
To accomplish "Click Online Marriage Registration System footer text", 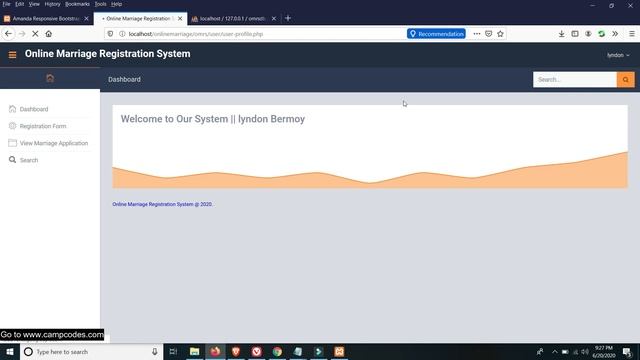I will [x=162, y=204].
